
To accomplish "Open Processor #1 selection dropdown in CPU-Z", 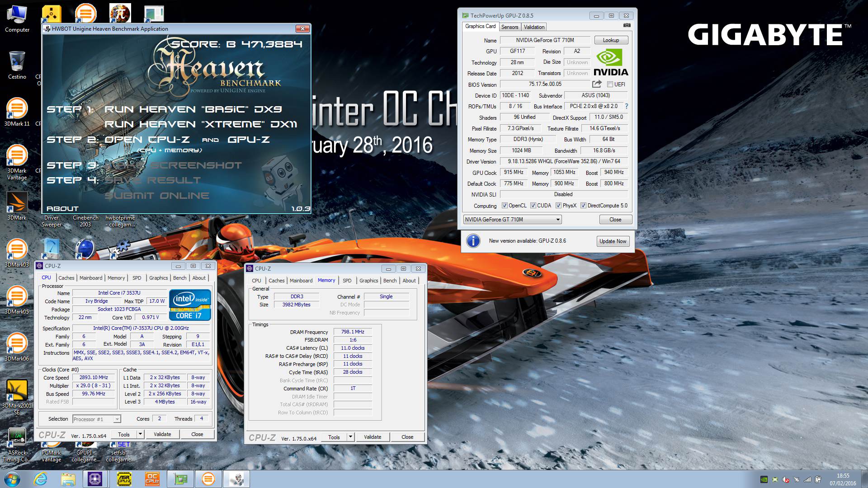I will [x=96, y=419].
